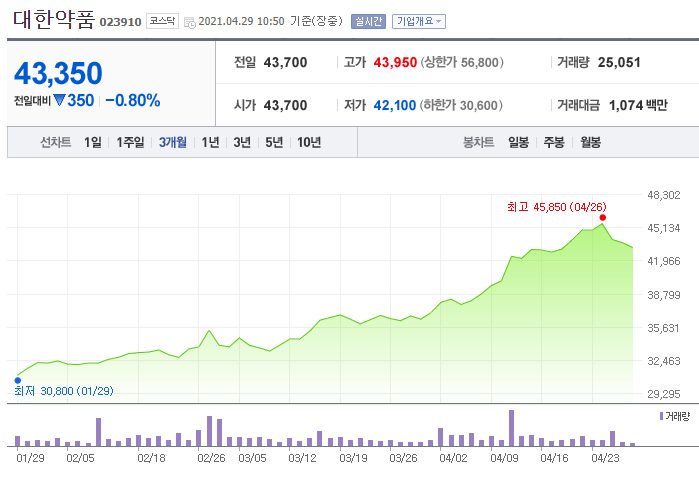This screenshot has height=479, width=699.
Task: Select the 1주일 line chart tab
Action: click(x=130, y=142)
